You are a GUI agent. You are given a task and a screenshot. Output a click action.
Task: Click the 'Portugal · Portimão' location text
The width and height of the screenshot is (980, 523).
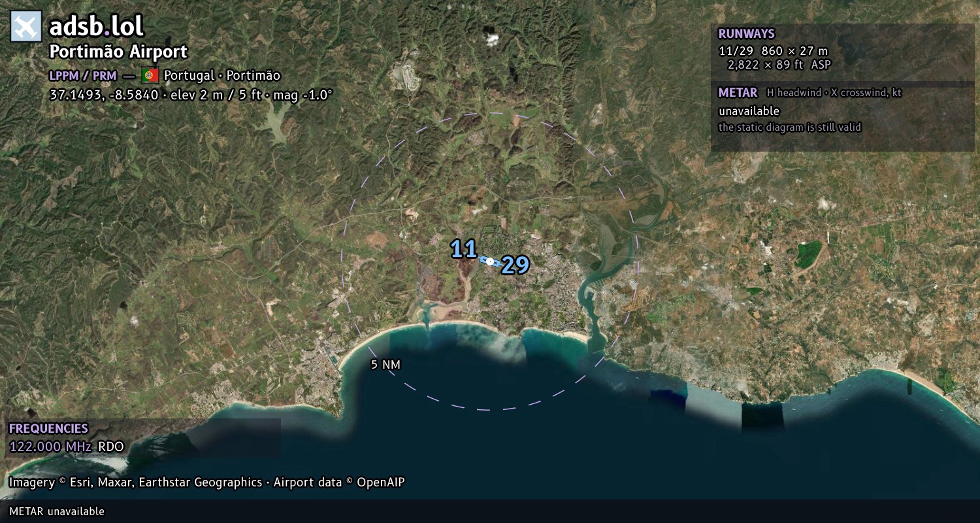click(222, 76)
